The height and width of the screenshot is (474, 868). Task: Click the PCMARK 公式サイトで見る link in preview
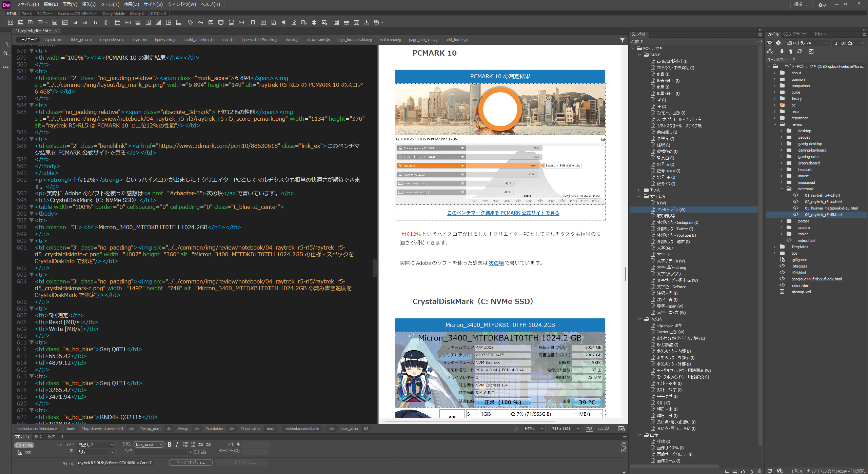point(503,213)
